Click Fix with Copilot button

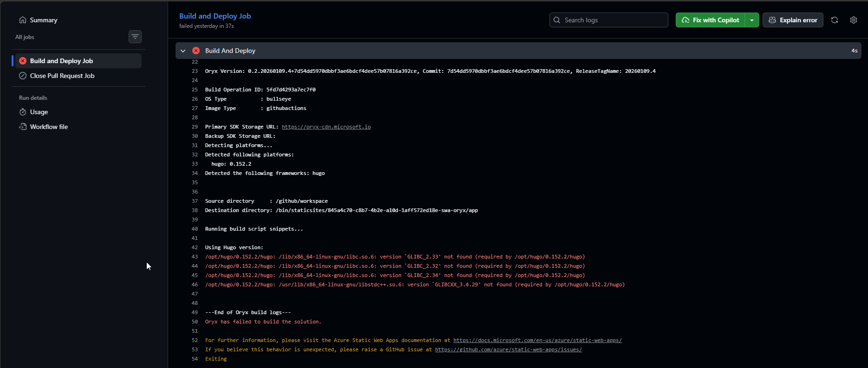710,20
